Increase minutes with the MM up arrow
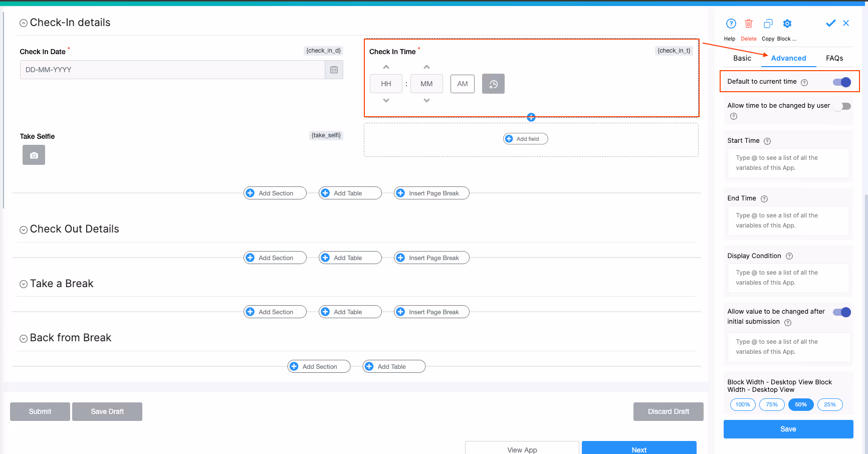Viewport: 868px width, 454px height. click(426, 67)
